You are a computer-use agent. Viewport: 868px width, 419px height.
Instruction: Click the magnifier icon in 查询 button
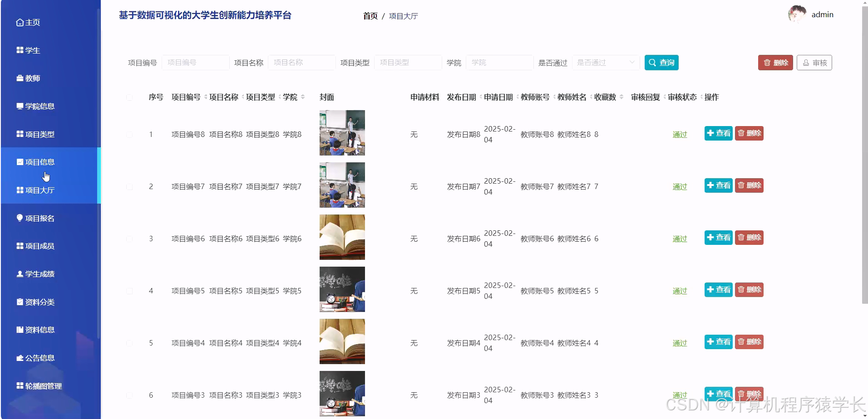652,63
